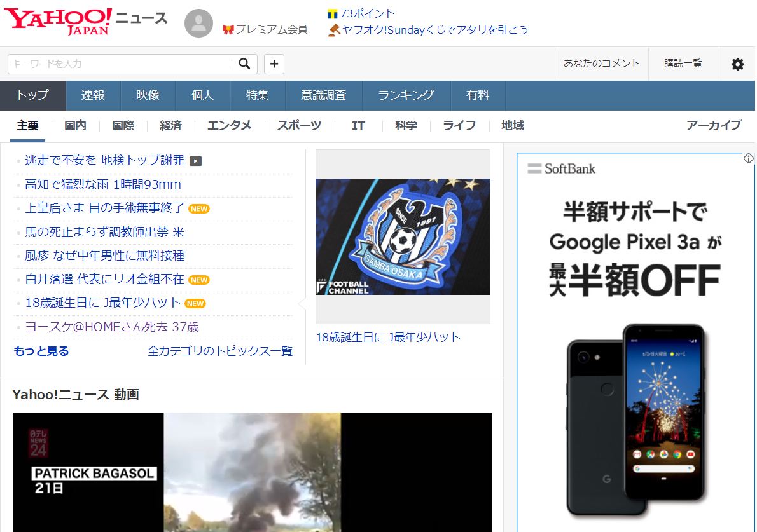757x532 pixels.
Task: Select the スポーツ category
Action: [x=299, y=125]
